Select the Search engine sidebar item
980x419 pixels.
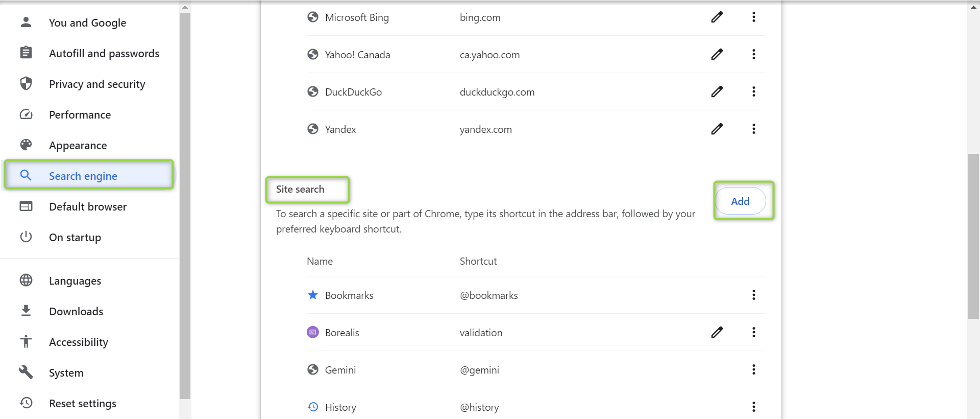[x=90, y=176]
